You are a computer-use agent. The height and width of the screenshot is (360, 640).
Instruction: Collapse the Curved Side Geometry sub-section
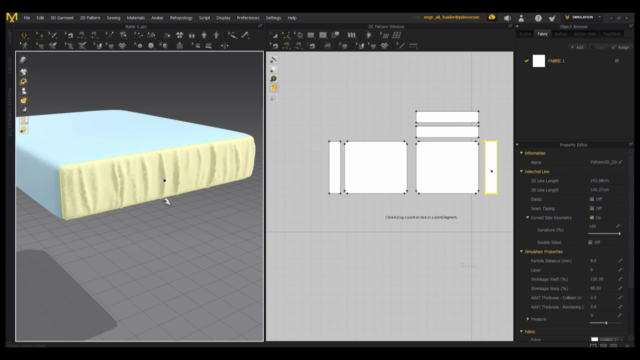pos(527,218)
